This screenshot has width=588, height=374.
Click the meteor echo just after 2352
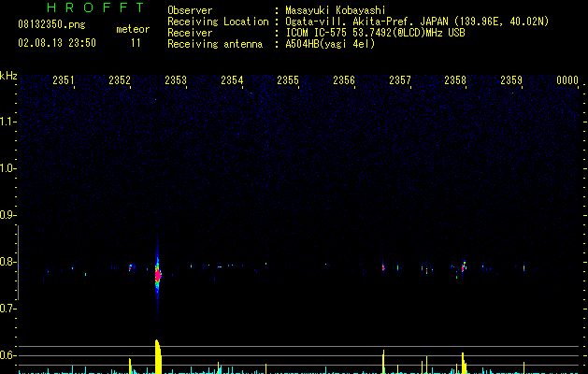point(131,267)
